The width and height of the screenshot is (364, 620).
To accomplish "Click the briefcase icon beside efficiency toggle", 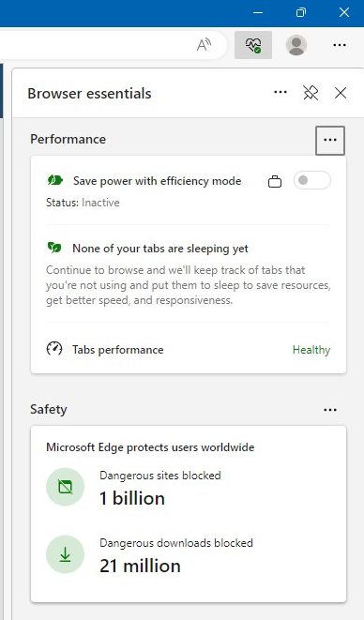I will 275,181.
